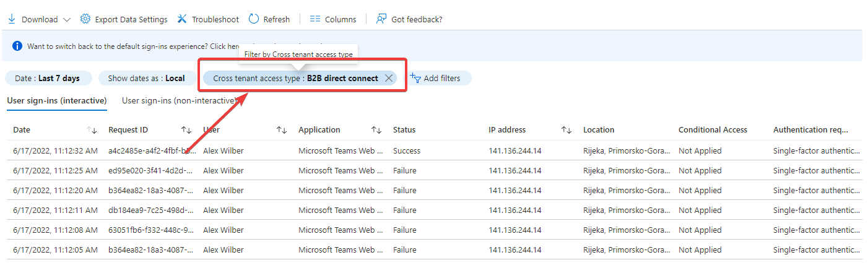Sort by Request ID column arrows

(x=186, y=130)
